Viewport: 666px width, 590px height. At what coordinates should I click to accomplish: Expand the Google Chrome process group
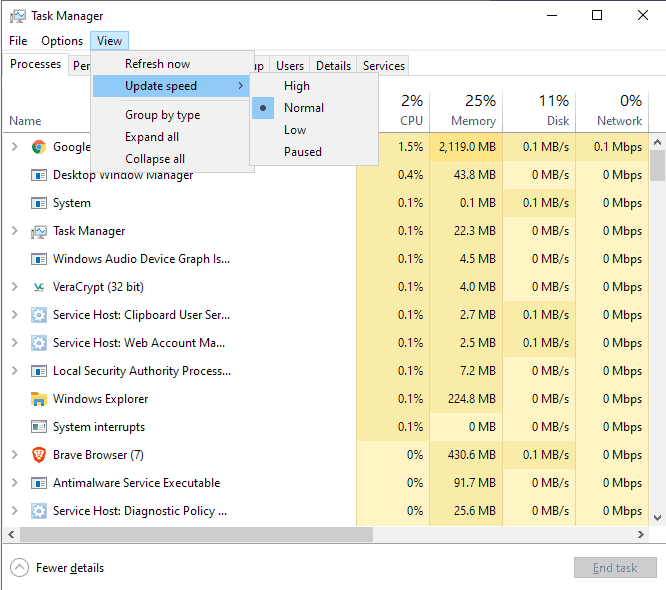[x=14, y=147]
